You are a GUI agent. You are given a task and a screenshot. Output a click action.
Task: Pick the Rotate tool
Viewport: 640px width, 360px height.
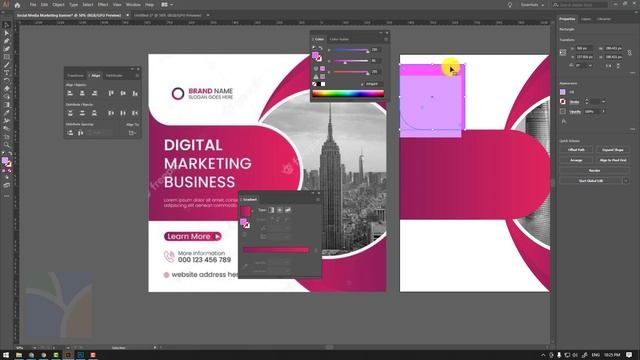coord(7,80)
